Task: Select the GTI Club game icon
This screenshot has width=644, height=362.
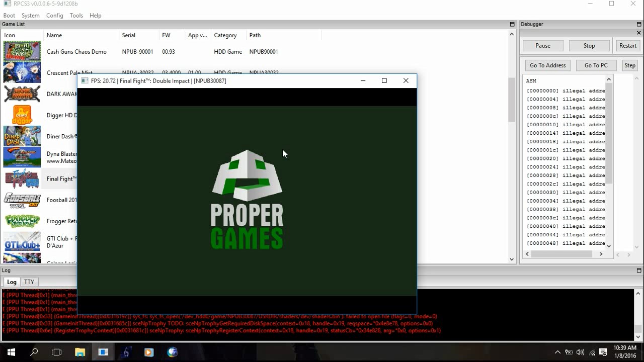Action: (22, 242)
